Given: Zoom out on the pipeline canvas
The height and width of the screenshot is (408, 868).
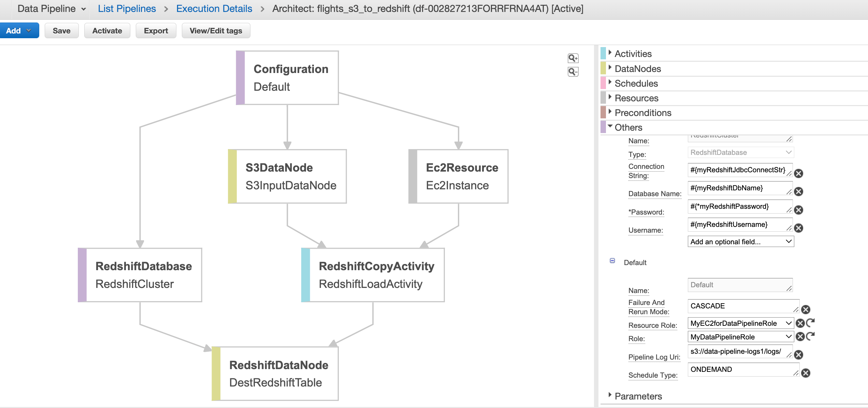Looking at the screenshot, I should tap(573, 72).
